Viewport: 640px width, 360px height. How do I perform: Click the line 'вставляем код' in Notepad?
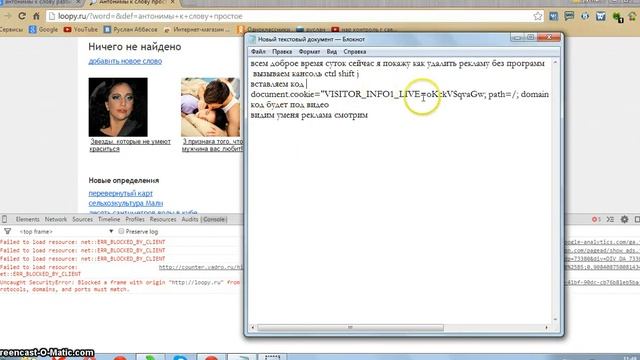tap(277, 84)
